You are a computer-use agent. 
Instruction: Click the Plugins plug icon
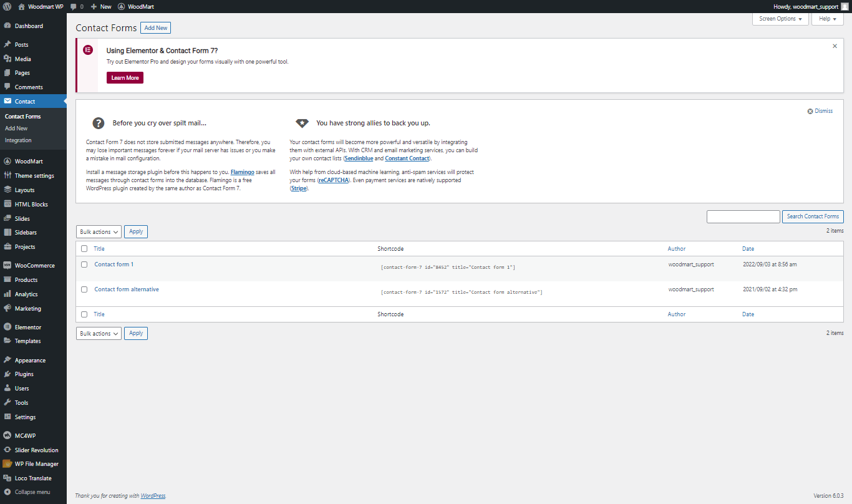click(7, 374)
